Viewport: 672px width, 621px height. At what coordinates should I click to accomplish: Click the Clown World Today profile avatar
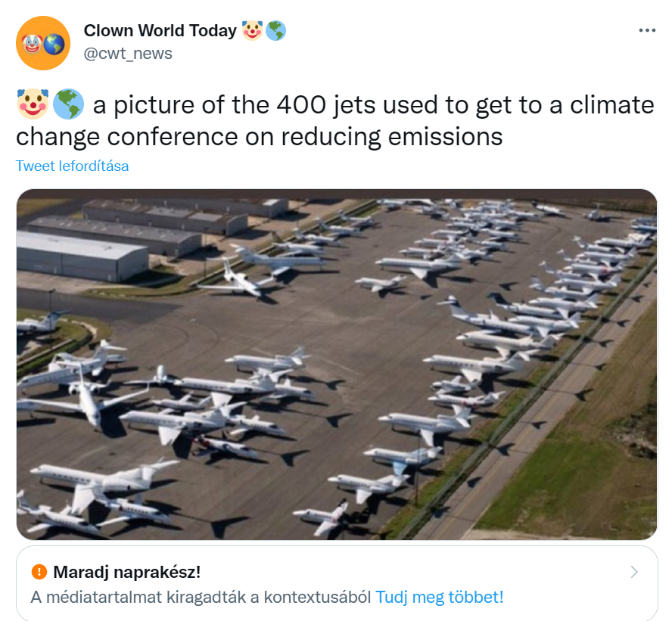tap(43, 43)
